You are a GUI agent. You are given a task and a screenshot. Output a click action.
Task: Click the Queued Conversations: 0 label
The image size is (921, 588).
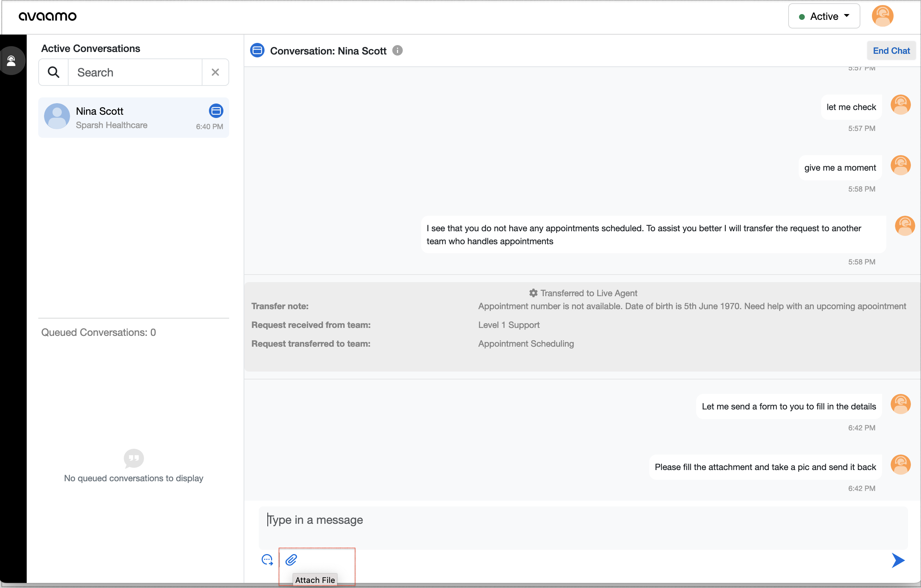click(x=99, y=332)
